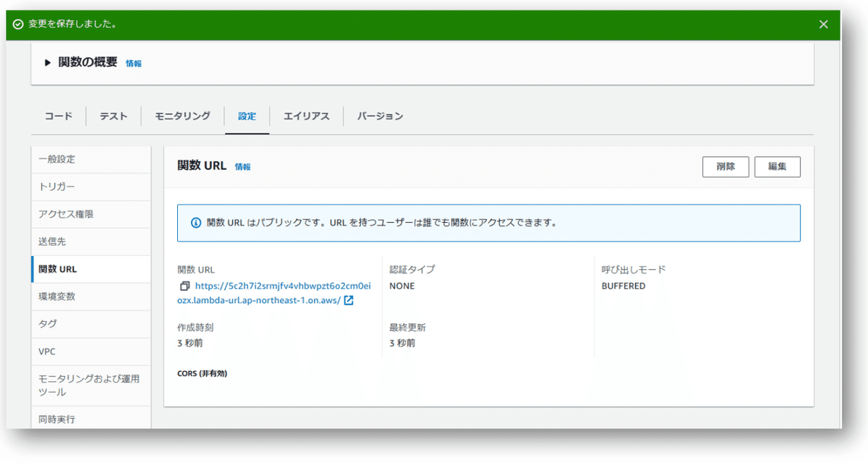Viewport: 868px width, 465px height.
Task: Open the バージョン tab
Action: (380, 116)
